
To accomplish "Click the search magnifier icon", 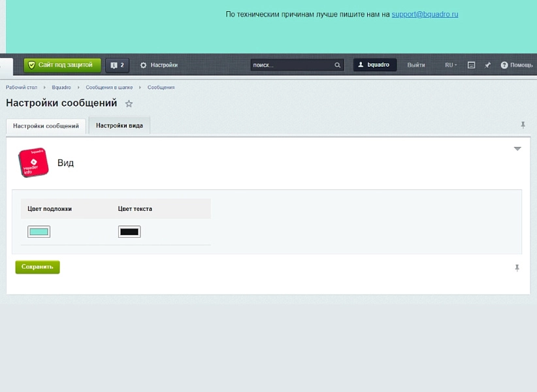I will 337,65.
